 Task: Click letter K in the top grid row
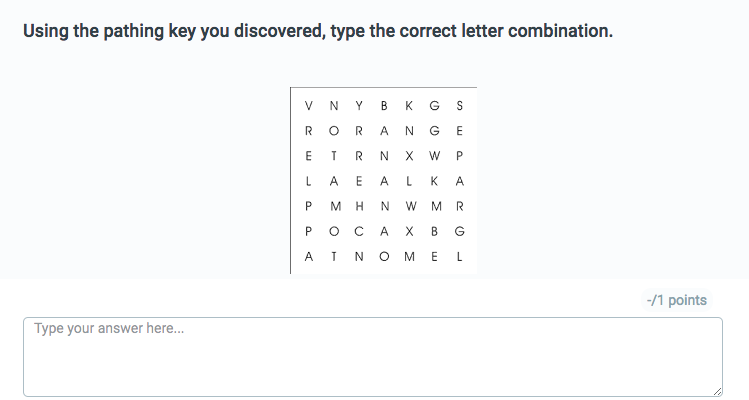tap(409, 106)
